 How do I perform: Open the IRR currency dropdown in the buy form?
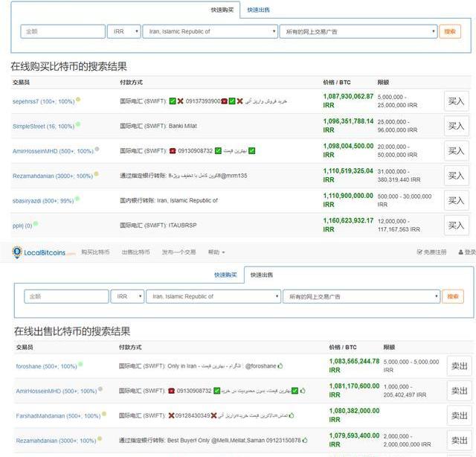coord(123,31)
